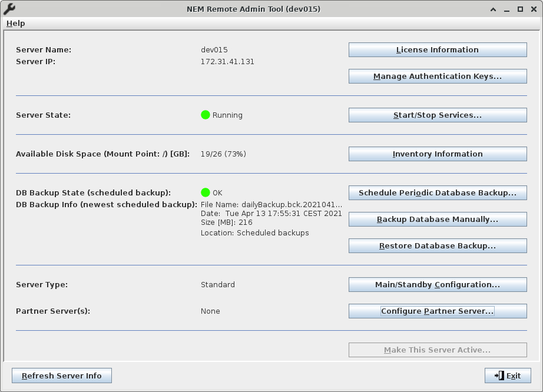Click the wrench icon in title bar

9,9
